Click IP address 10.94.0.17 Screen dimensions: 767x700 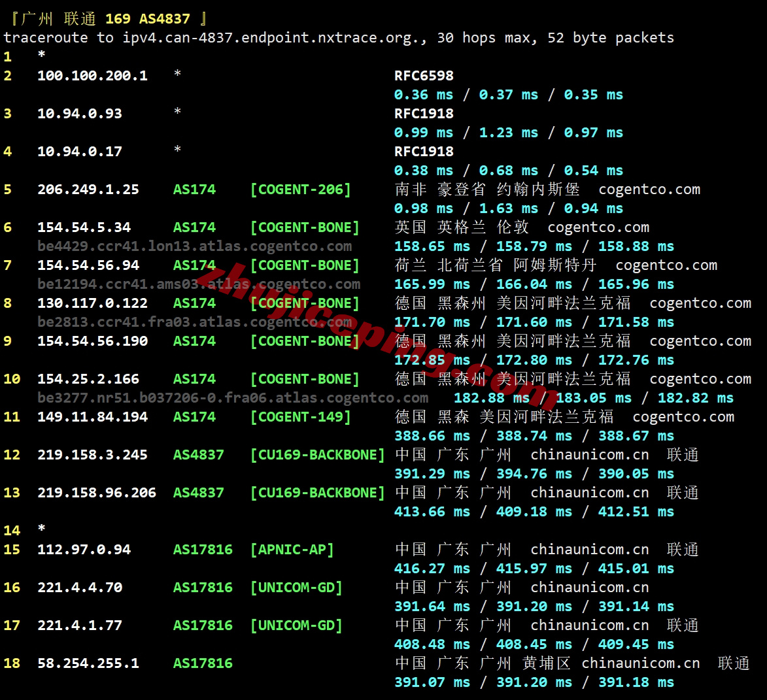point(80,152)
